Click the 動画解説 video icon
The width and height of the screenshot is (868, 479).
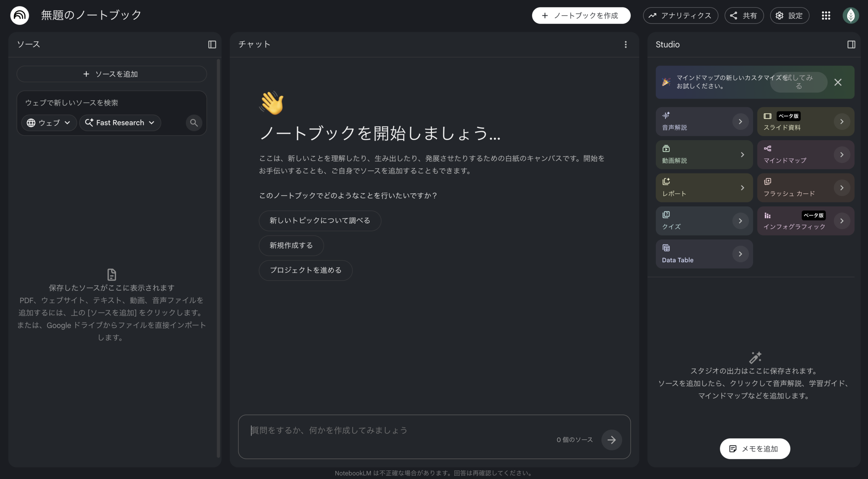[666, 148]
